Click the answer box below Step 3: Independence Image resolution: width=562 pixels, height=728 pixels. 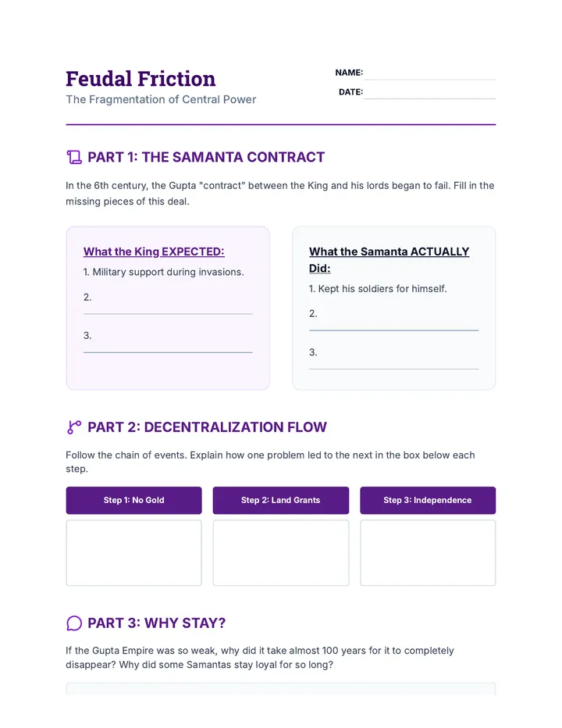pyautogui.click(x=428, y=552)
